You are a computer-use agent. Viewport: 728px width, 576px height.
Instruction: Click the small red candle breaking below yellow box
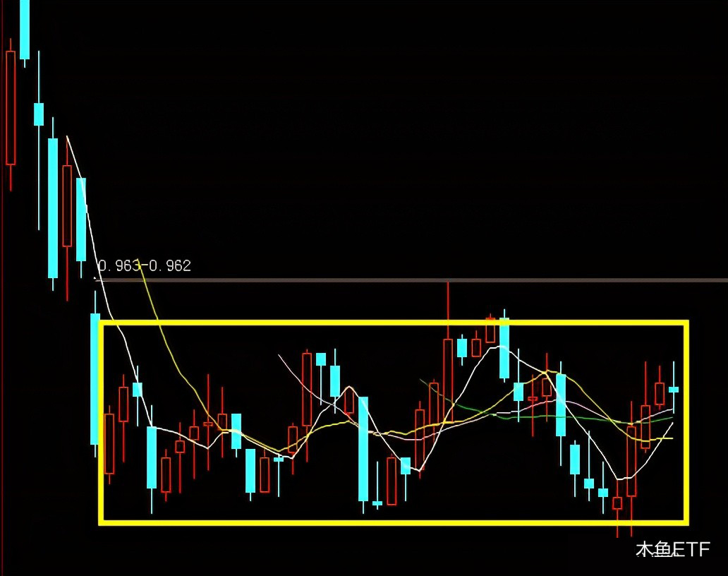point(617,503)
